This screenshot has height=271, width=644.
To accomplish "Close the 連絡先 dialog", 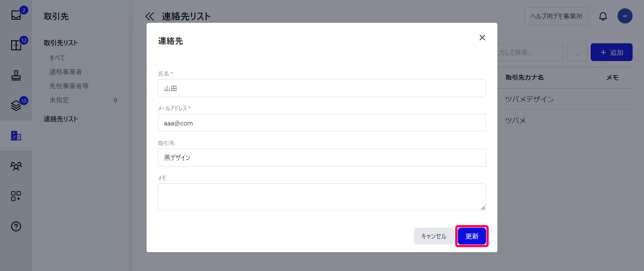I will pos(482,38).
